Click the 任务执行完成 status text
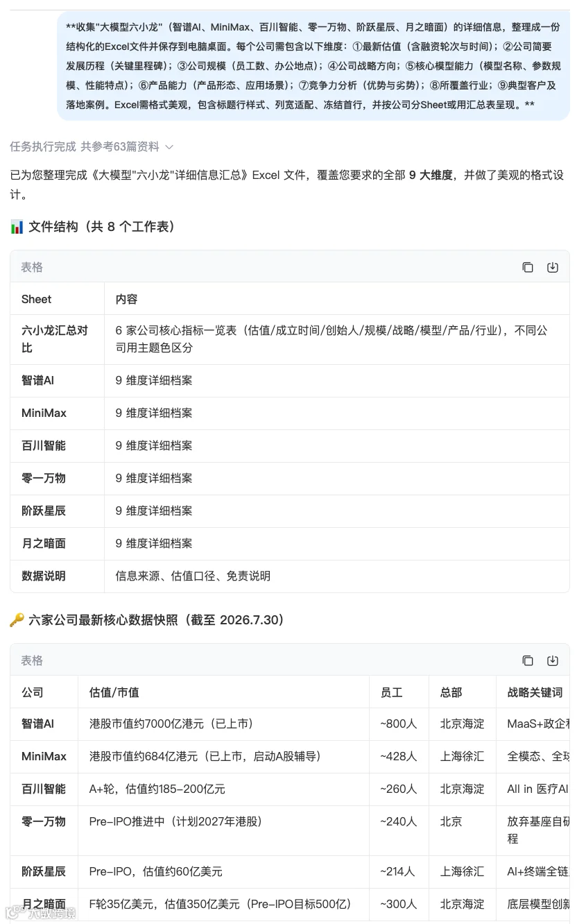 pos(43,146)
